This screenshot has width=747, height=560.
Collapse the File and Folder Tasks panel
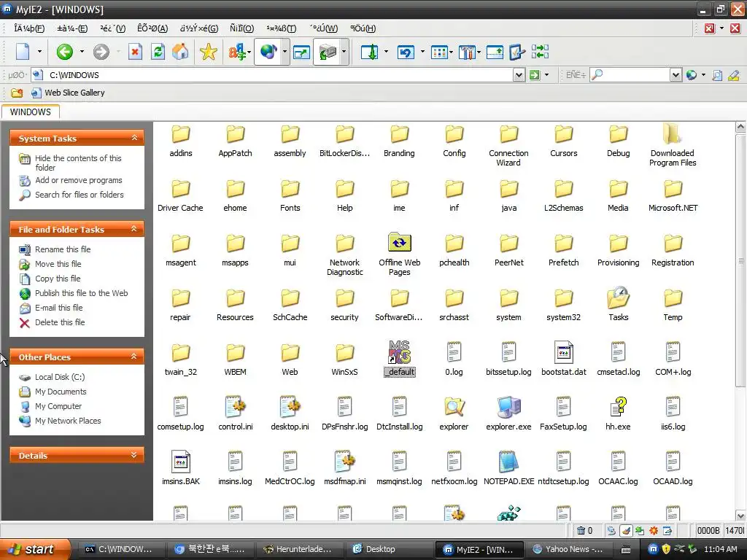coord(134,229)
